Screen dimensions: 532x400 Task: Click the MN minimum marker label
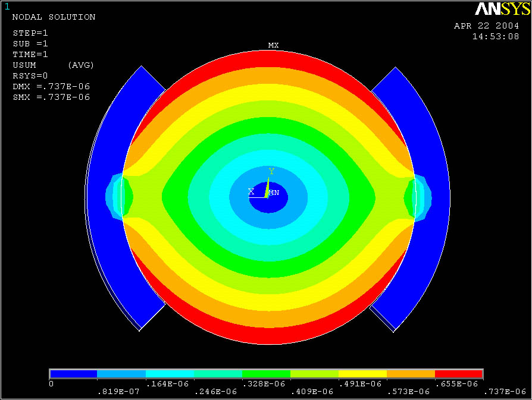point(274,193)
